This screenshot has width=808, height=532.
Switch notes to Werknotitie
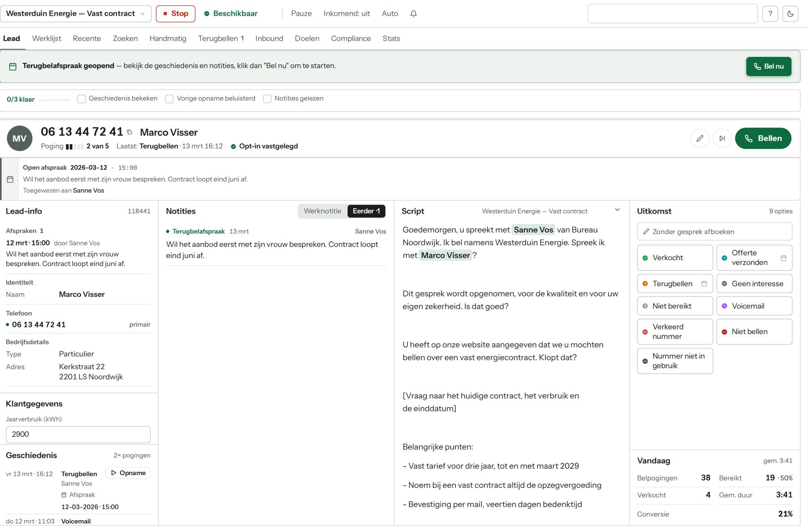[322, 211]
